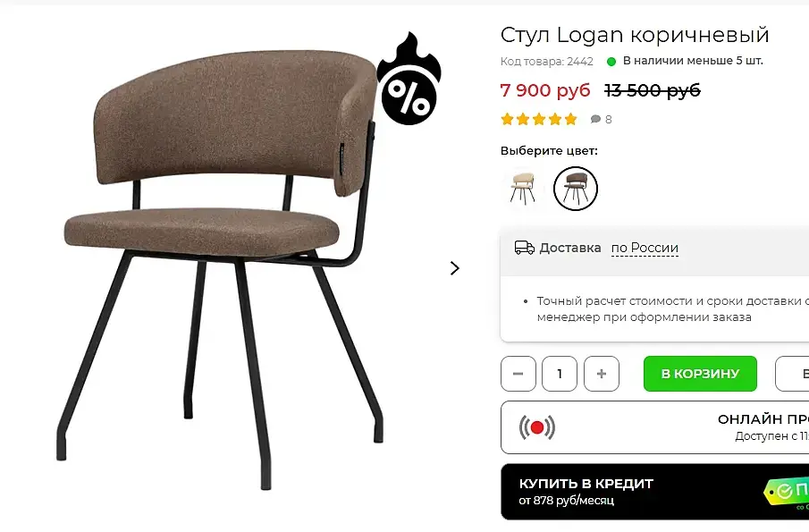Show next product photo with right chevron
The height and width of the screenshot is (532, 809).
click(454, 268)
